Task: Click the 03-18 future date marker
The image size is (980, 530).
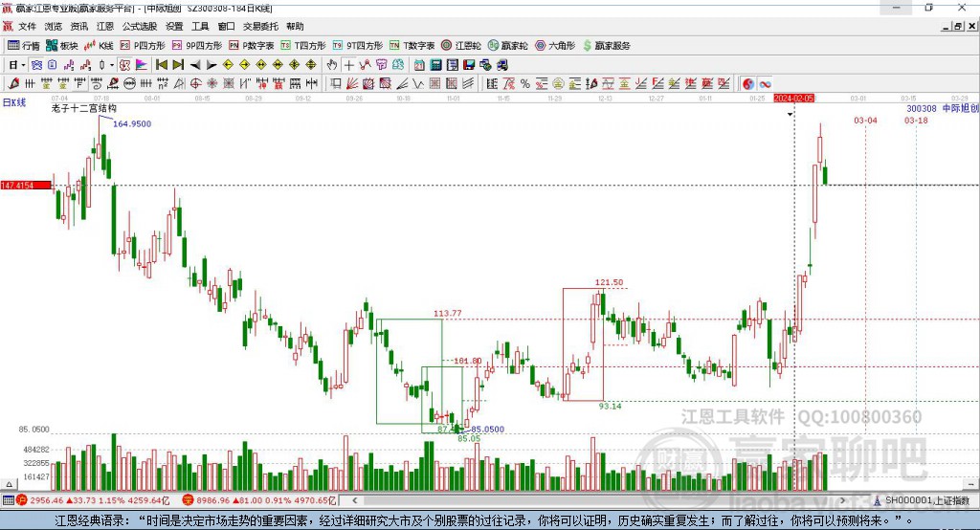Action: (x=916, y=120)
